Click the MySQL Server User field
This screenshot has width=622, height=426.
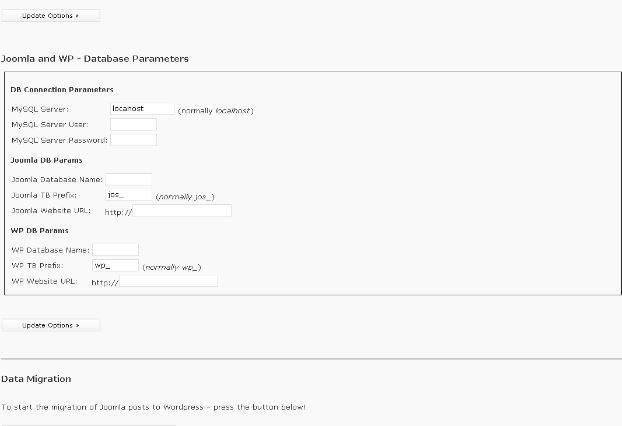tap(133, 125)
